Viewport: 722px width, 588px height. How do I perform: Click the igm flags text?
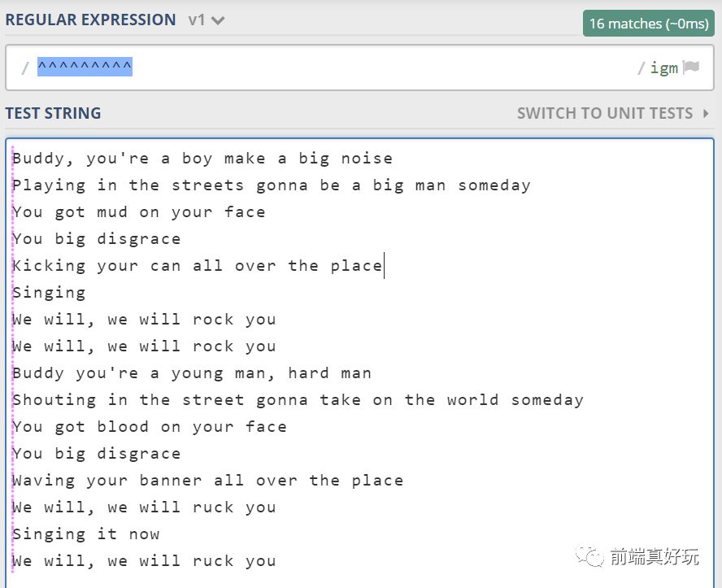664,68
